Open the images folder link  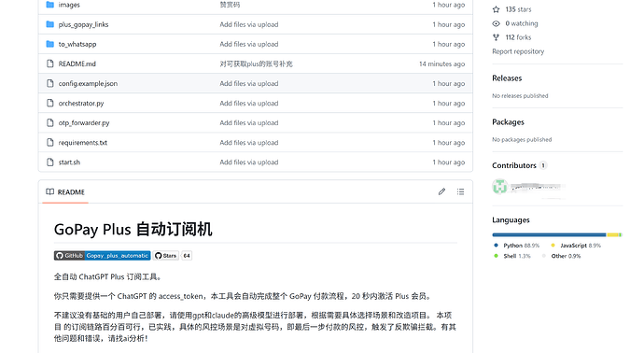[x=69, y=5]
